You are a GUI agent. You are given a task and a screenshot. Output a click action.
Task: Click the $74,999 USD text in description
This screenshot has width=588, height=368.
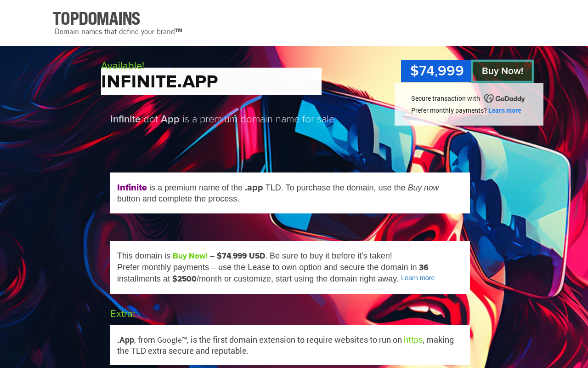(x=241, y=256)
